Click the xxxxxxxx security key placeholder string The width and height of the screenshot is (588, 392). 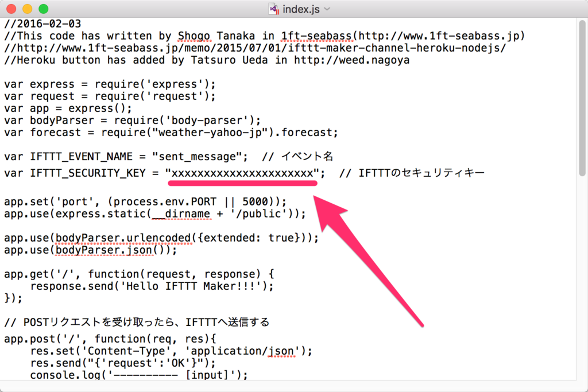[242, 173]
